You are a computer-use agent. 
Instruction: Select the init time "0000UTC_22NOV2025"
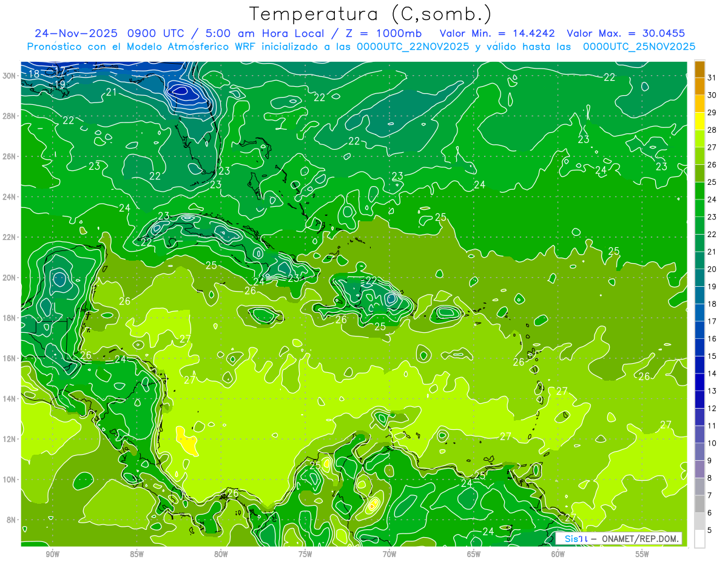click(x=413, y=47)
